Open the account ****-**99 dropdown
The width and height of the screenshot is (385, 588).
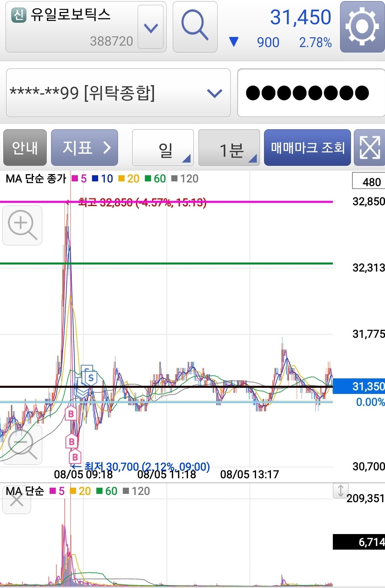[x=118, y=93]
